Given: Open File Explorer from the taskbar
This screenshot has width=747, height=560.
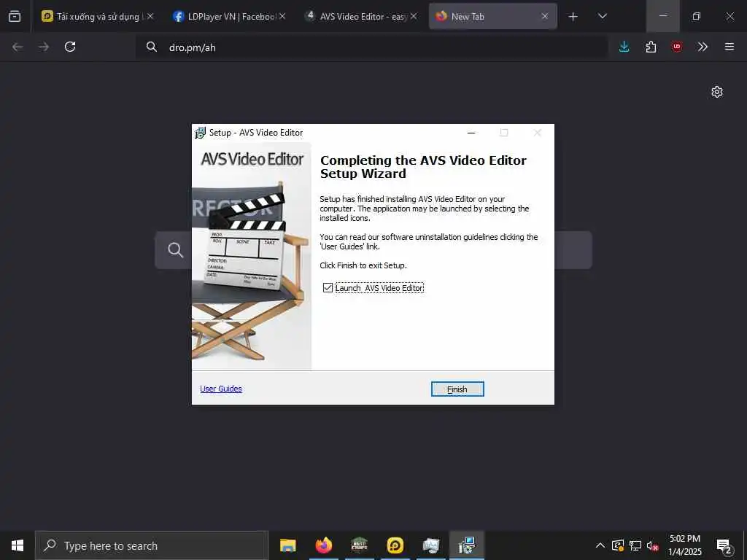Looking at the screenshot, I should pyautogui.click(x=287, y=545).
